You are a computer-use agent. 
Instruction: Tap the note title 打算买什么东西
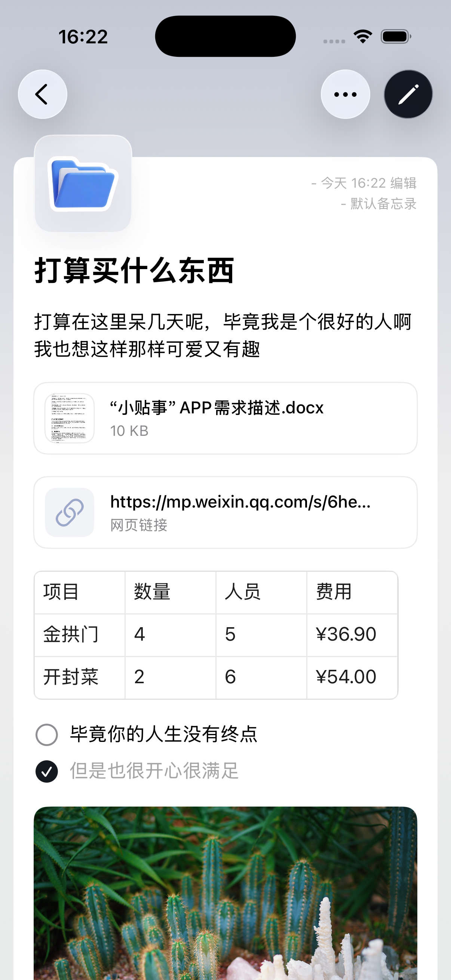pos(134,271)
